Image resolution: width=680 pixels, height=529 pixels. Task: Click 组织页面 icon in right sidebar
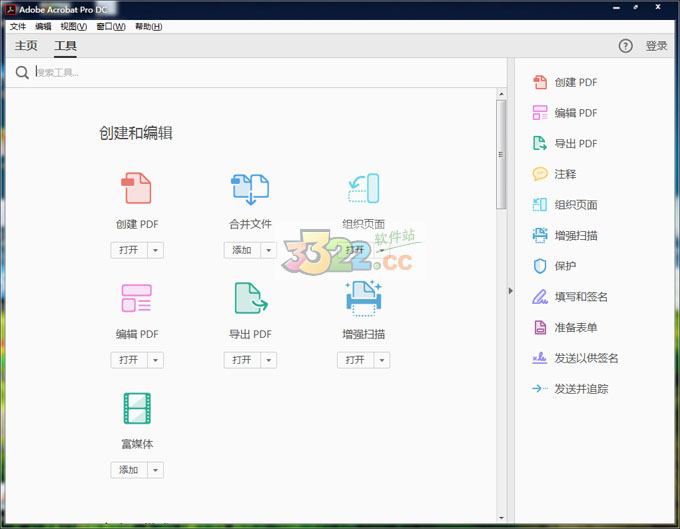(x=540, y=205)
